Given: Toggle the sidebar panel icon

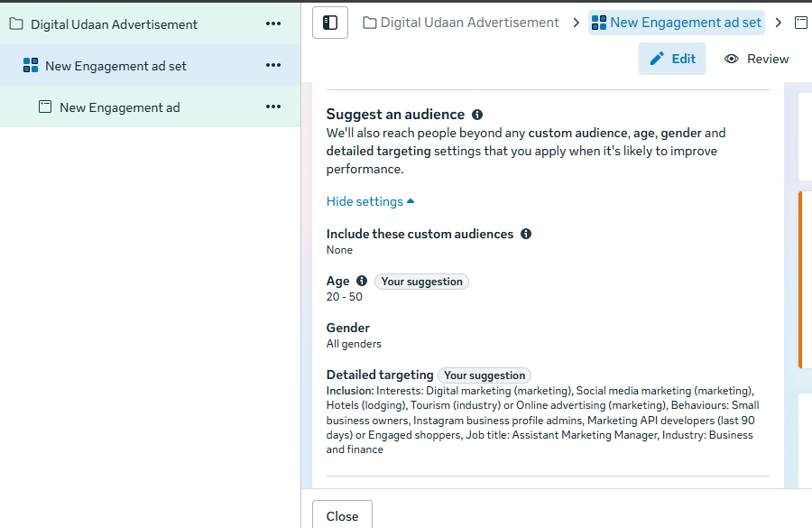Looking at the screenshot, I should [330, 23].
